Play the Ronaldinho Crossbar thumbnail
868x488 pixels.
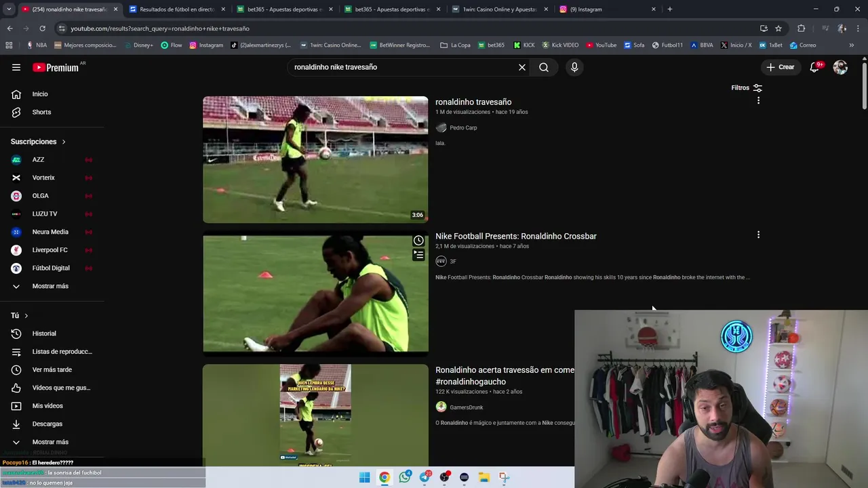pos(315,293)
